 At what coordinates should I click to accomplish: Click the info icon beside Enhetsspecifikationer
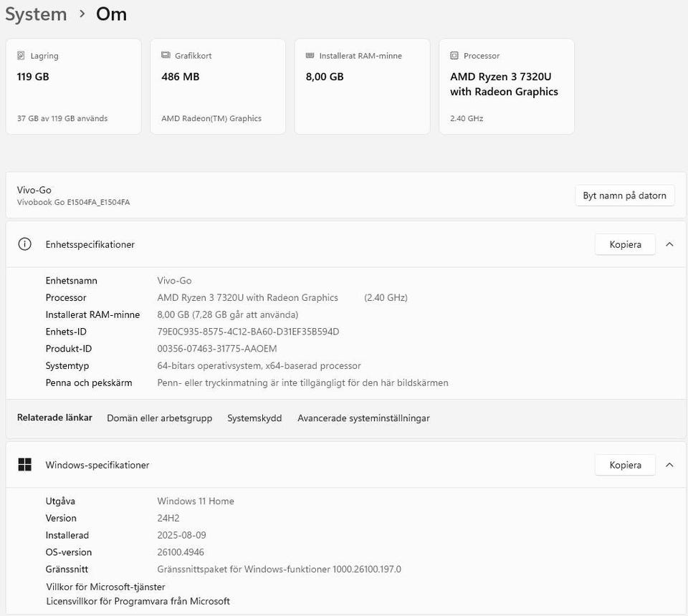[25, 244]
